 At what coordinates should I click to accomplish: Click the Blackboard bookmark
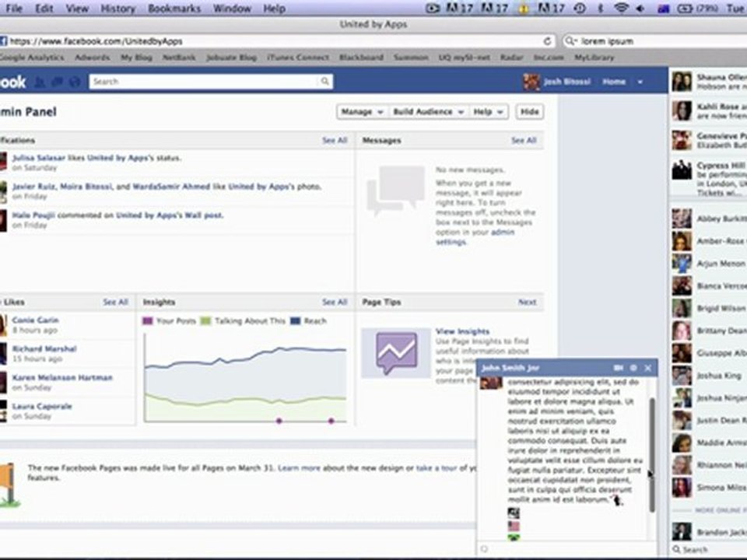coord(361,58)
